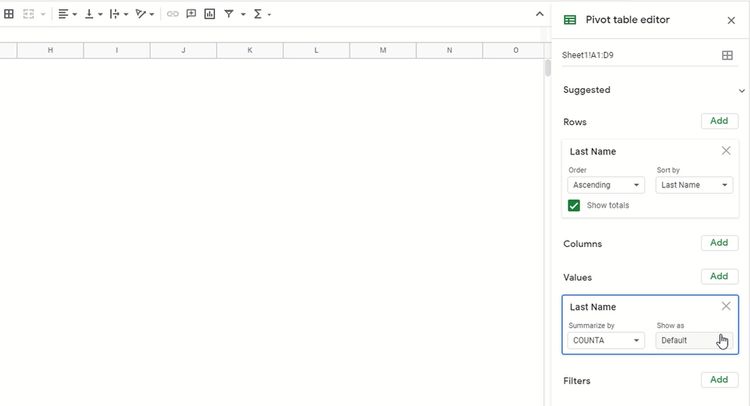Open the Merge cells type dropdown arrow
This screenshot has width=750, height=406.
click(x=43, y=14)
